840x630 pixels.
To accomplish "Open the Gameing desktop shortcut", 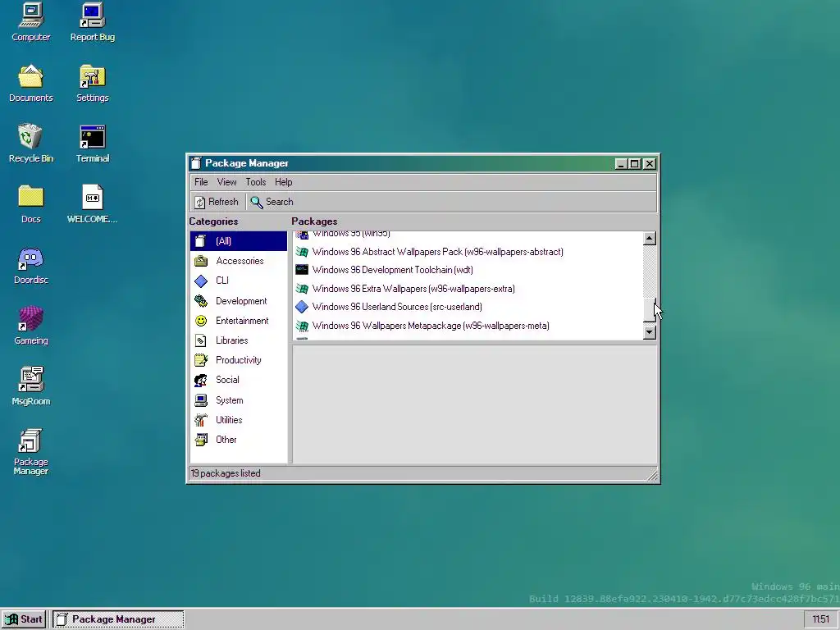I will [30, 326].
